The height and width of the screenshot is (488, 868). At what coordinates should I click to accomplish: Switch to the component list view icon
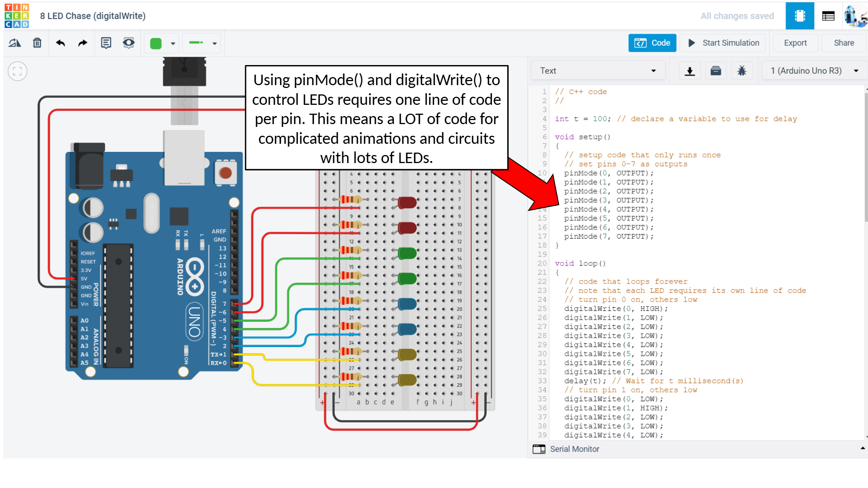point(828,16)
